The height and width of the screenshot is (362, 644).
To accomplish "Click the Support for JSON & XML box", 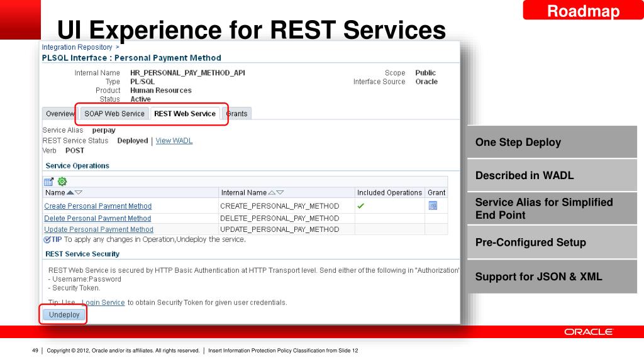I will pos(552,277).
